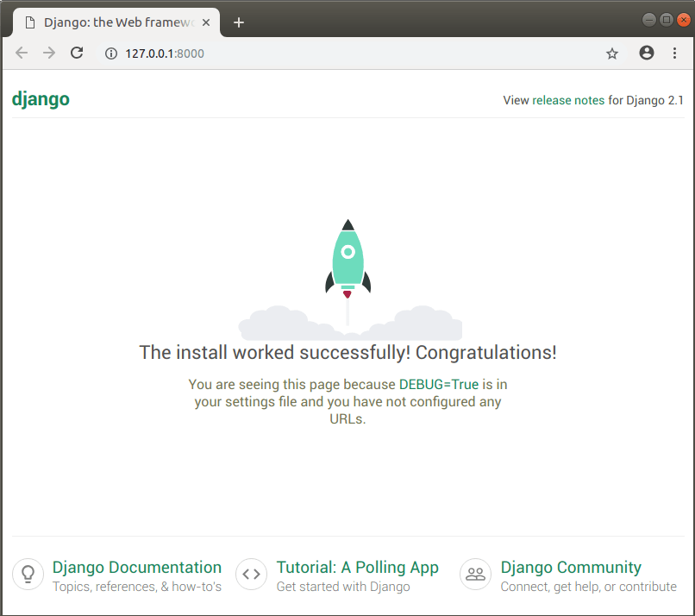Click the people community icon

[476, 574]
